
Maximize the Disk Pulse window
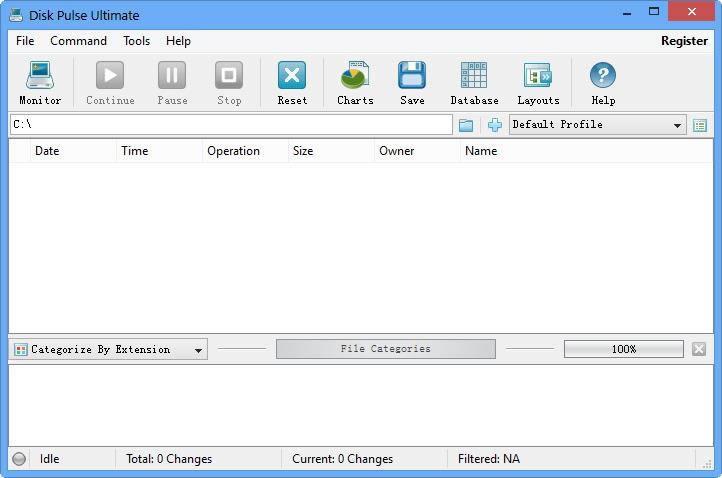pos(653,12)
